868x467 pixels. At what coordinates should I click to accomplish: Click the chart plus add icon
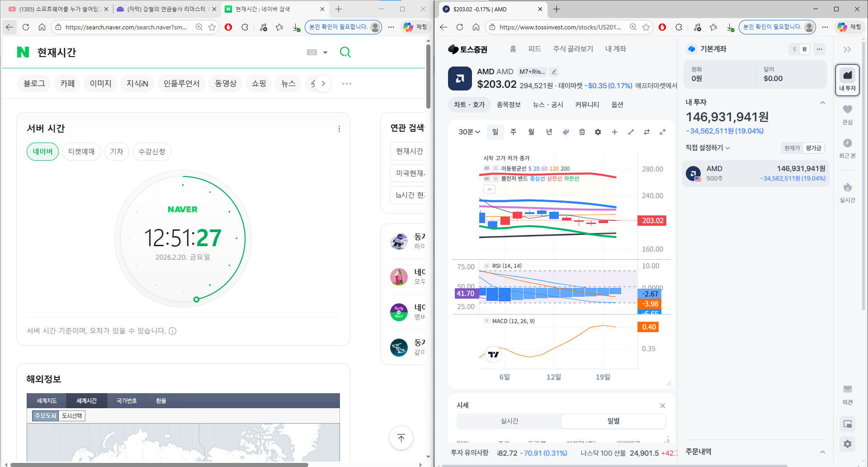614,132
